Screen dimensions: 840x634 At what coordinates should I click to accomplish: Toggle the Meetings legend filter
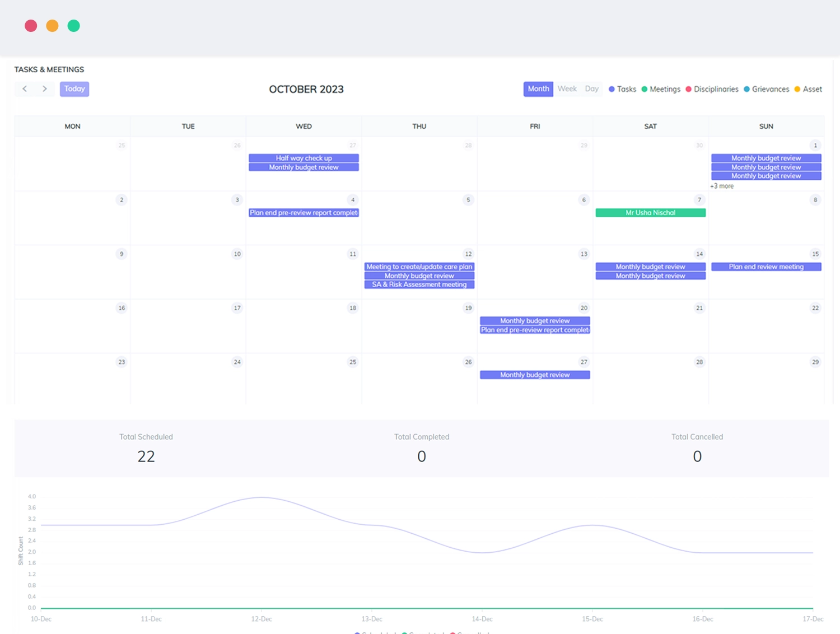pos(661,89)
